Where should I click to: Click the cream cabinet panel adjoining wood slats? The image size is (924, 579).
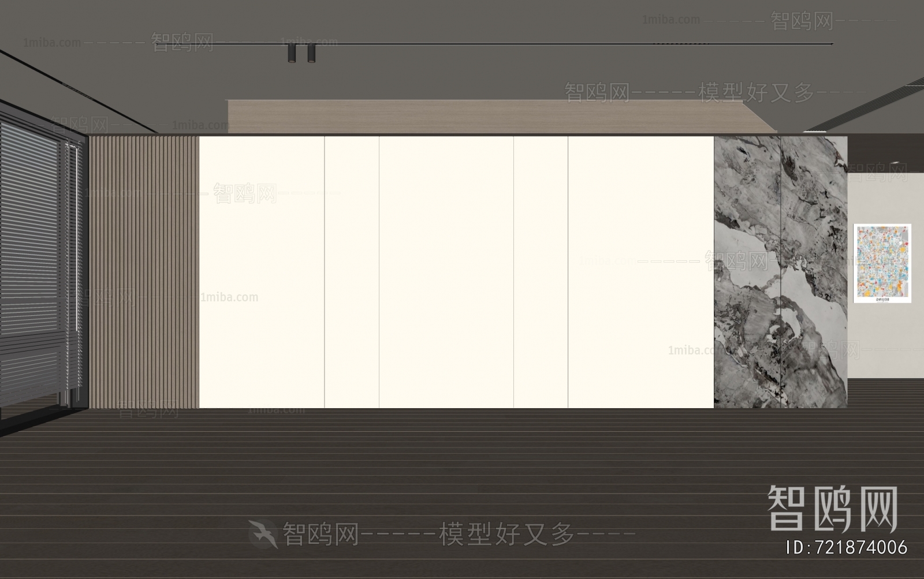point(262,271)
